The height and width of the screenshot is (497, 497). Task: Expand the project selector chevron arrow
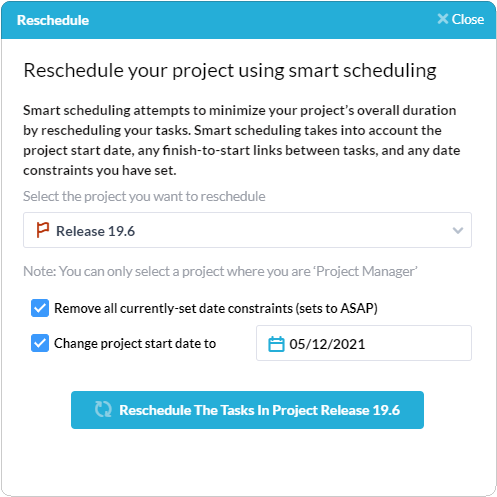pos(458,230)
